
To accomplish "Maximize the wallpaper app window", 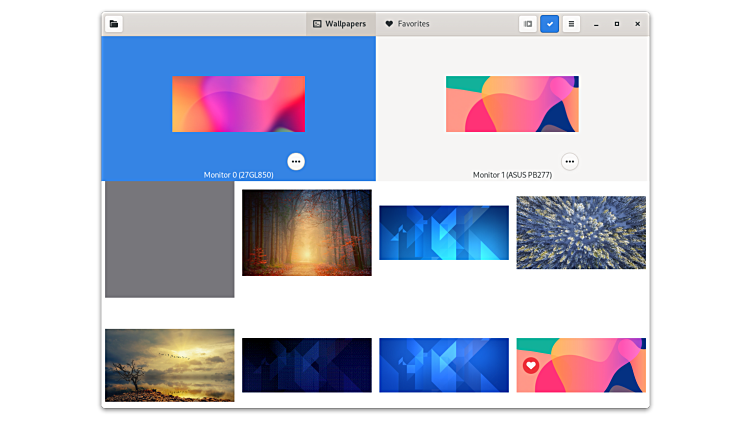I will coord(616,24).
